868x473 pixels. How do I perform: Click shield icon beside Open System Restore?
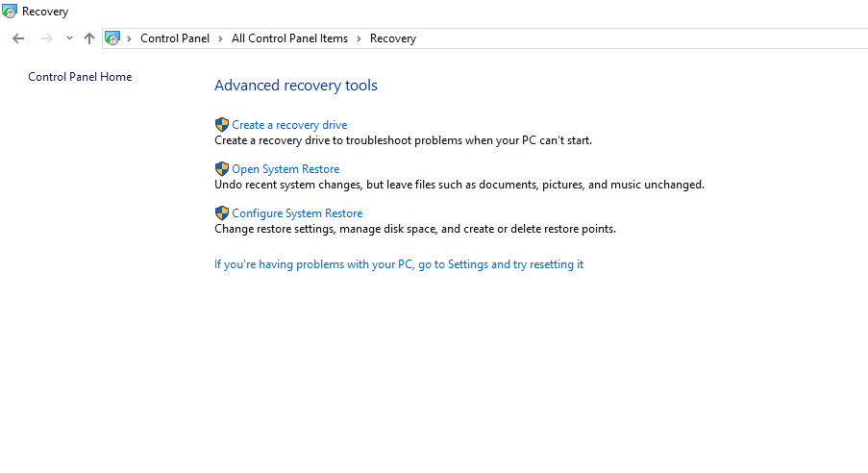(221, 169)
